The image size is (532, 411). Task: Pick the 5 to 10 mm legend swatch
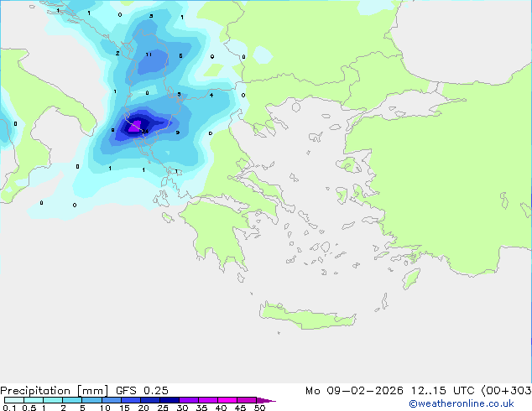(x=91, y=400)
